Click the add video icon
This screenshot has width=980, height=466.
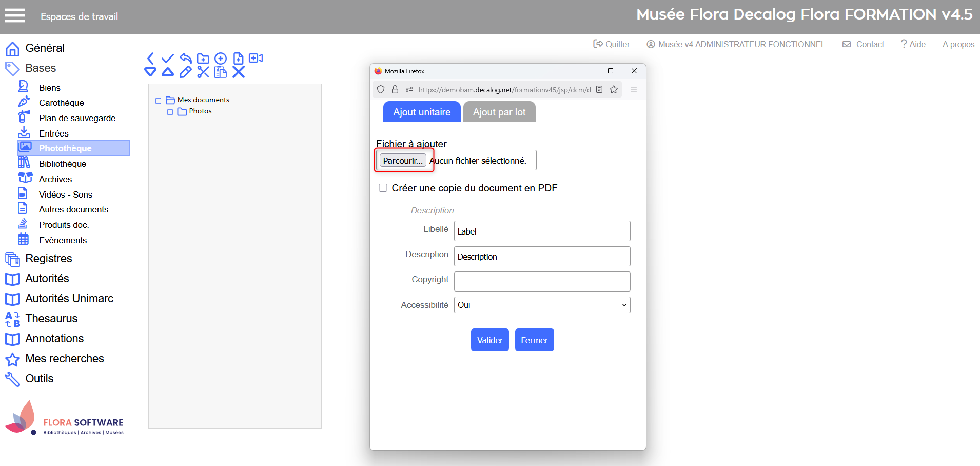click(256, 58)
